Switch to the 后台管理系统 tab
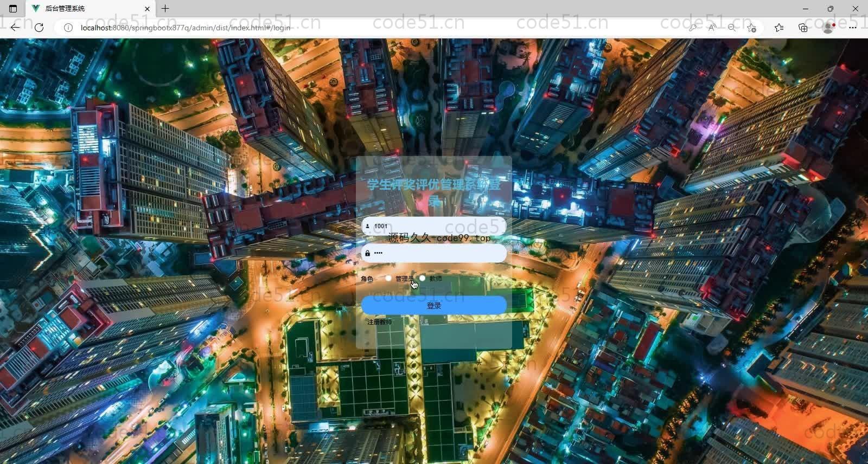Viewport: 868px width, 464px height. pos(90,9)
